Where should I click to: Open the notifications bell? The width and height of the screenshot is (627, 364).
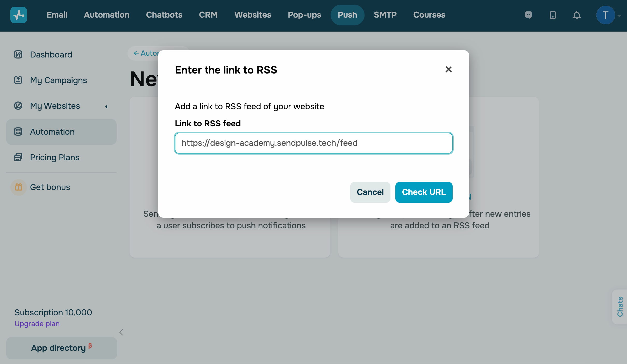(x=576, y=15)
